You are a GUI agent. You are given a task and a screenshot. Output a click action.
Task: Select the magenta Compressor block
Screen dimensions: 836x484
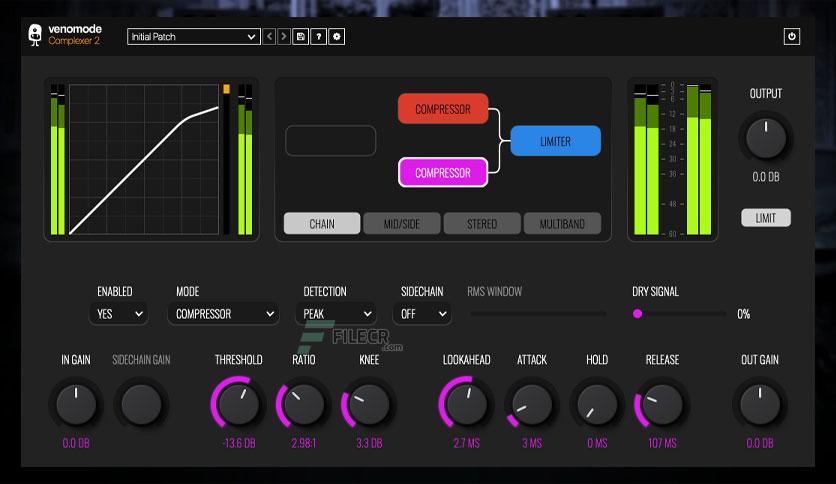click(443, 173)
